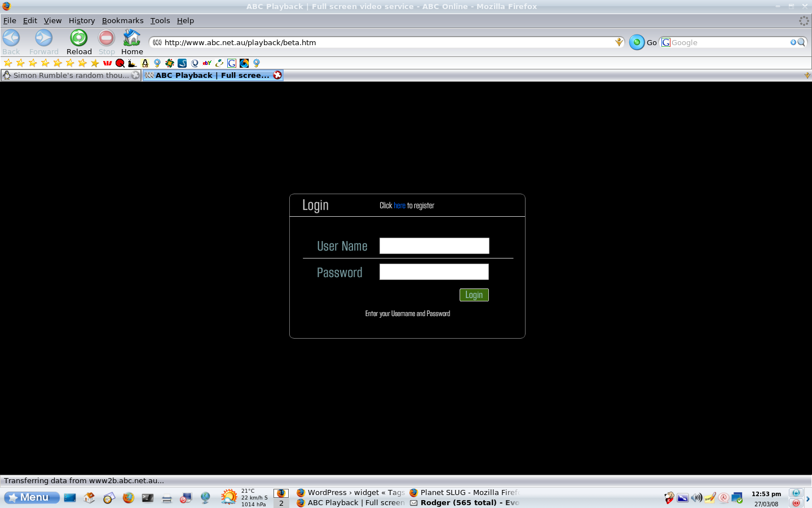Open the volume control tray icon

[x=696, y=498]
